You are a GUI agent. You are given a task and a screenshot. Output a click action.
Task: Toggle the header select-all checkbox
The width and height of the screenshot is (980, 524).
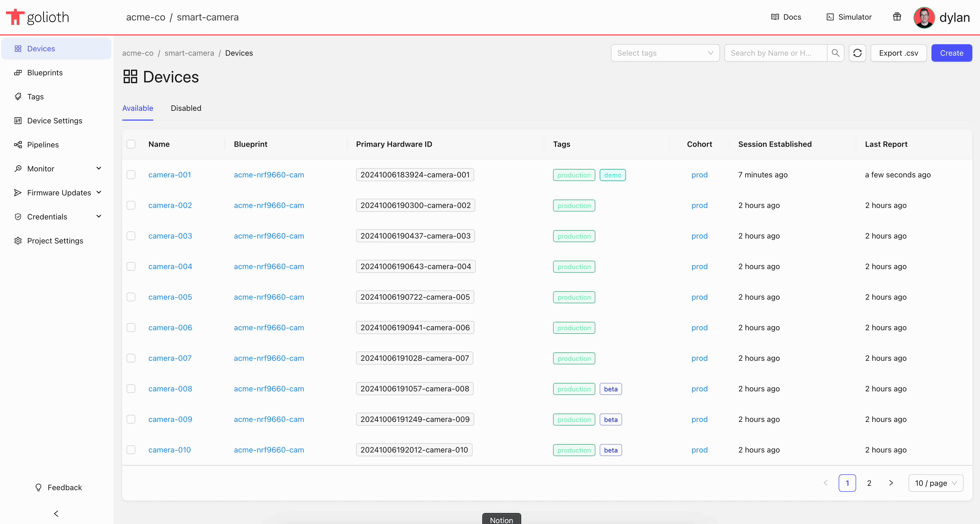coord(131,144)
